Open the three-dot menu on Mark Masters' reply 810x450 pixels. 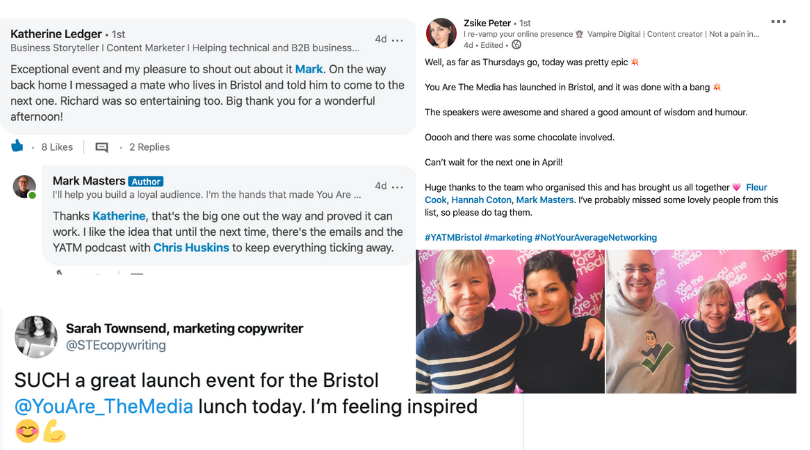click(397, 187)
